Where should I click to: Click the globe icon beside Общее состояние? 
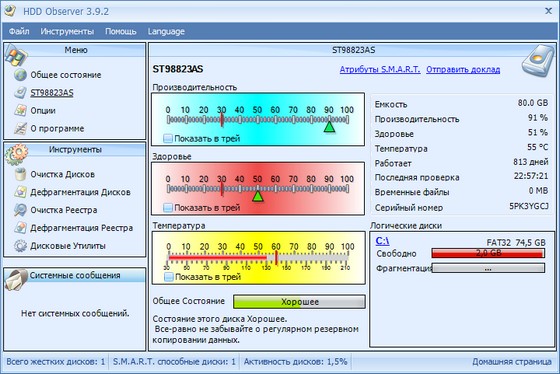(x=20, y=75)
